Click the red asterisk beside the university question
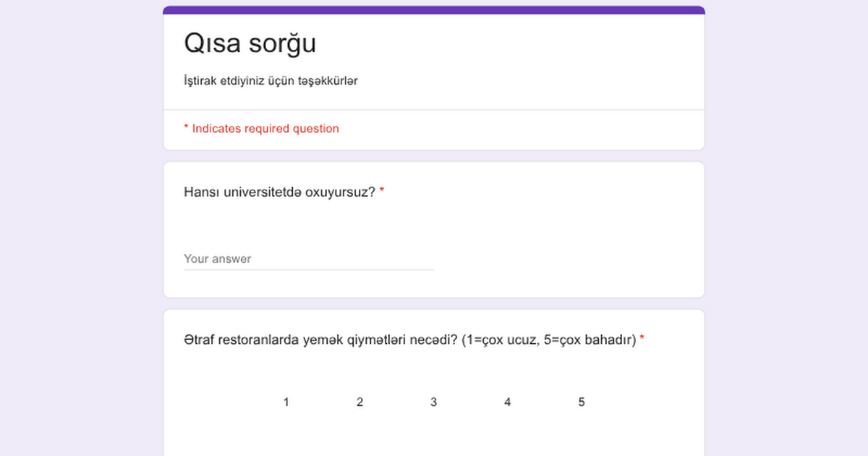 (x=382, y=192)
